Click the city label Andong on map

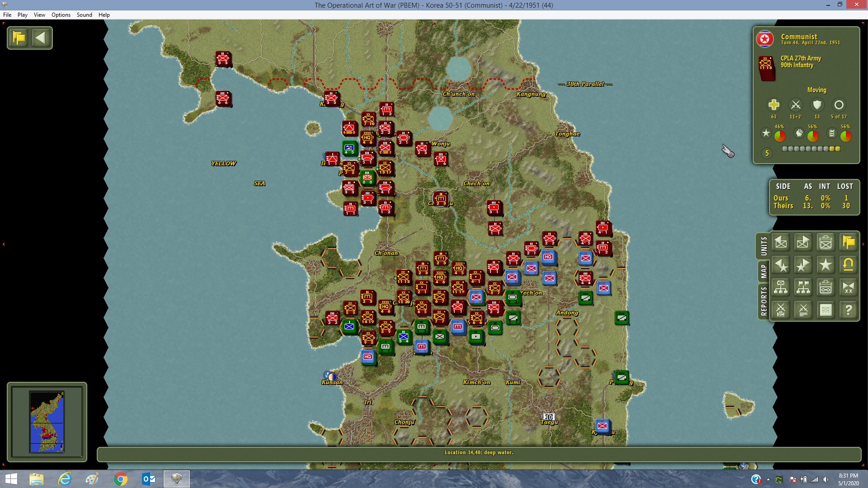(x=567, y=313)
